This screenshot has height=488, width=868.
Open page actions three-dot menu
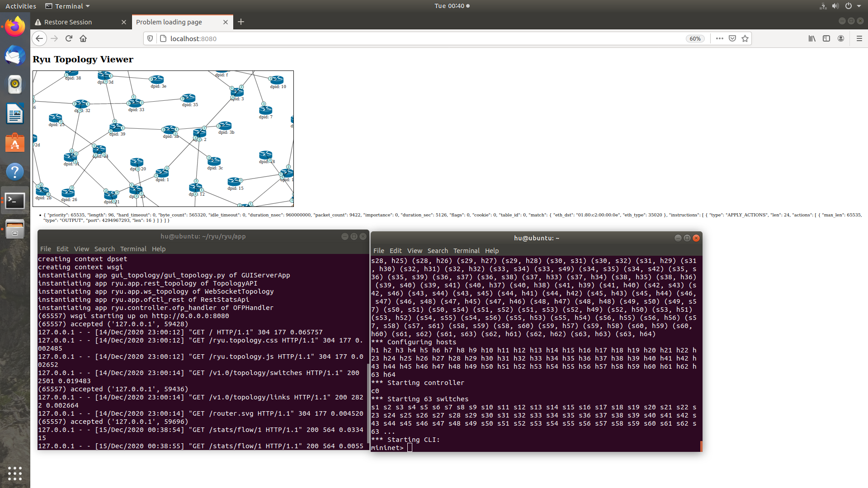(720, 38)
